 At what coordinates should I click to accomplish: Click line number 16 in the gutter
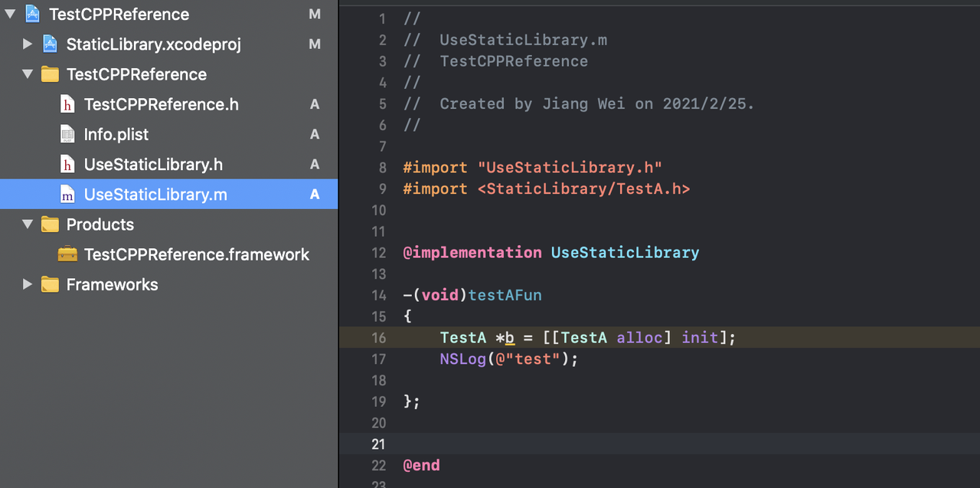[x=378, y=338]
